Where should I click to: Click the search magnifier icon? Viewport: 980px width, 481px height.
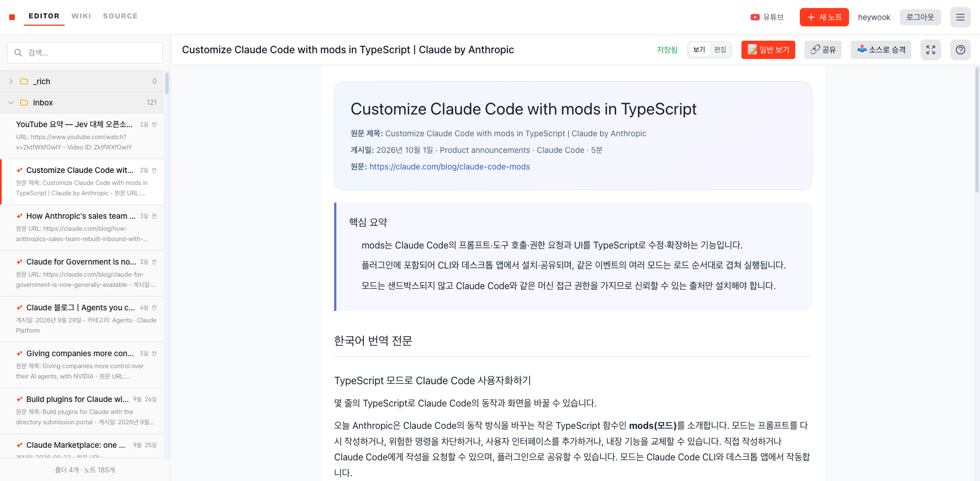pyautogui.click(x=18, y=53)
